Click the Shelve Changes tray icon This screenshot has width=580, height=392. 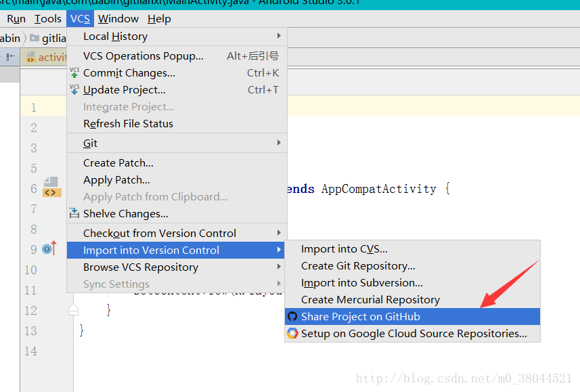(74, 214)
